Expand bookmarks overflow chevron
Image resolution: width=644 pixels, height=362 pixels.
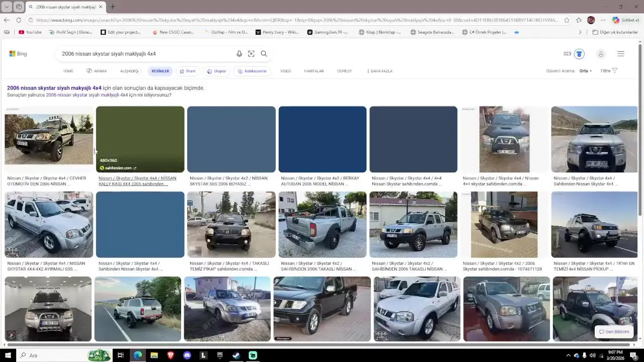[580, 32]
